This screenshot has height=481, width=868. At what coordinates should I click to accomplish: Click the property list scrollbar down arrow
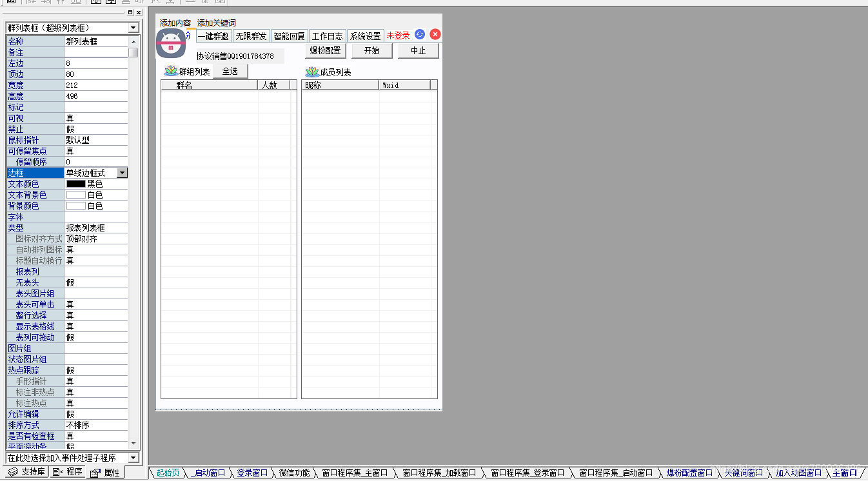[133, 444]
